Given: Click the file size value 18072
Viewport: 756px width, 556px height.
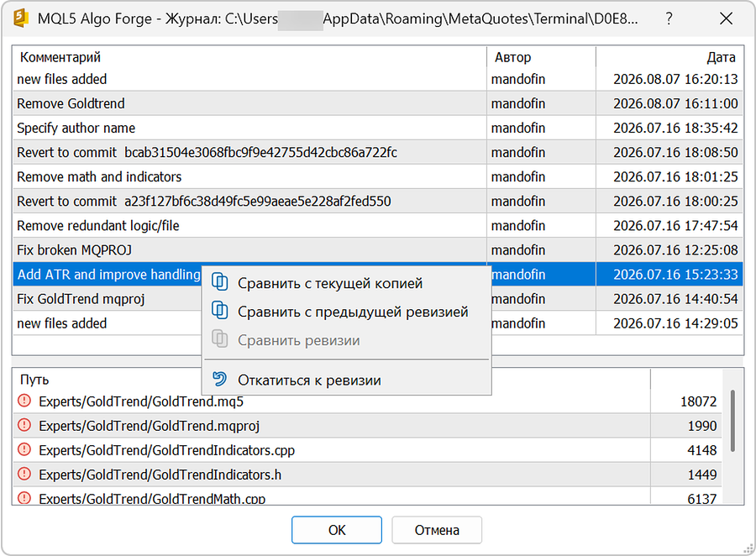Looking at the screenshot, I should pos(698,401).
